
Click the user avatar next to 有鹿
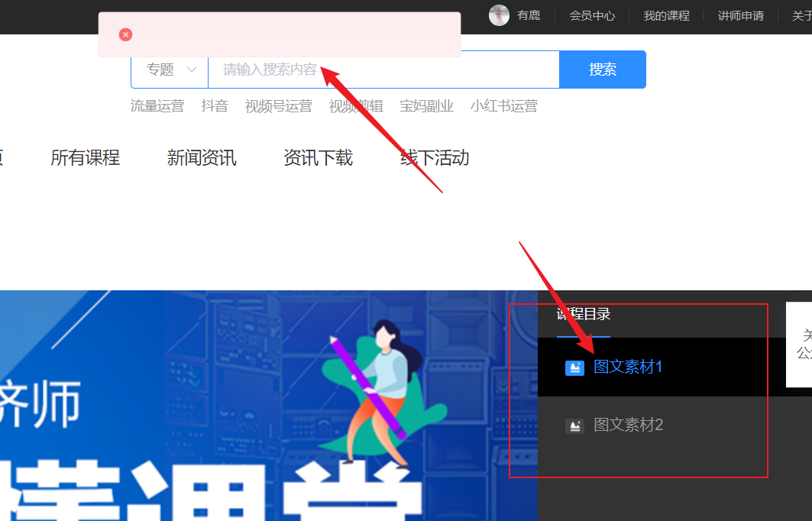(499, 15)
